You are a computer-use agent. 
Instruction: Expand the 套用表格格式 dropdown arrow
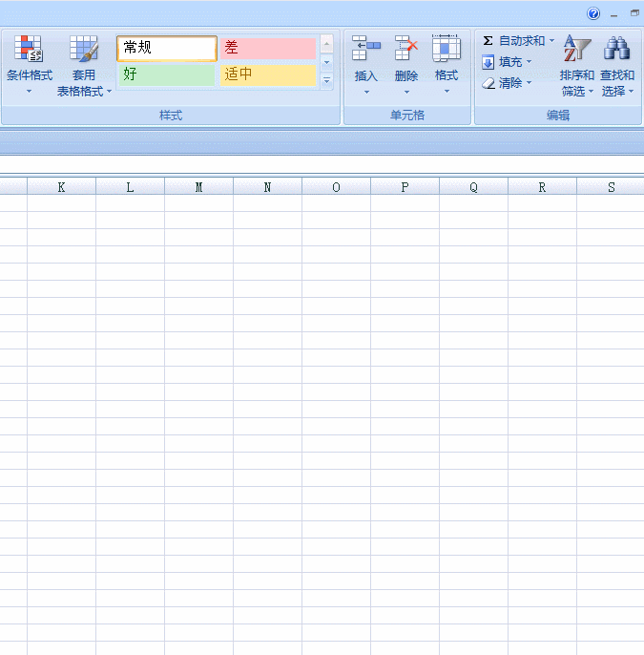(110, 91)
